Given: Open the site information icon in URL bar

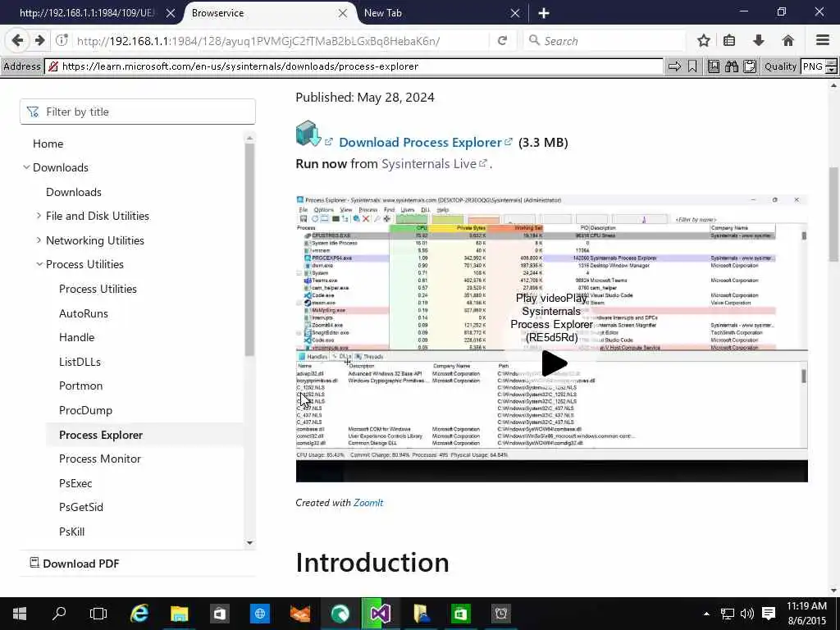Looking at the screenshot, I should click(x=62, y=40).
